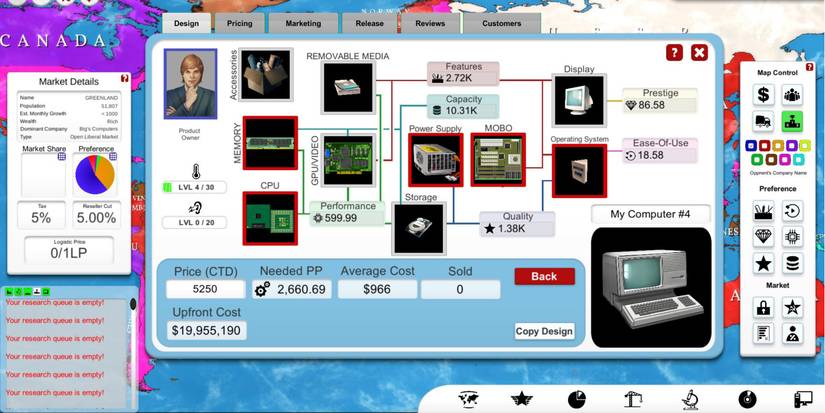Choose the MOBO motherboard component

(x=498, y=160)
